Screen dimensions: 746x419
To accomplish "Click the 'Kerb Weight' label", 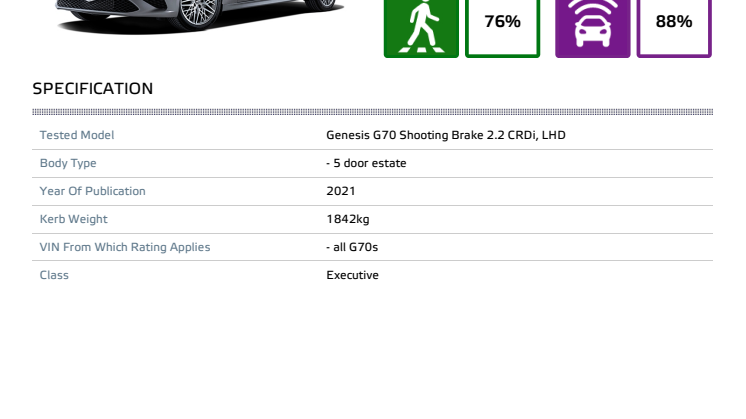I will 73,219.
